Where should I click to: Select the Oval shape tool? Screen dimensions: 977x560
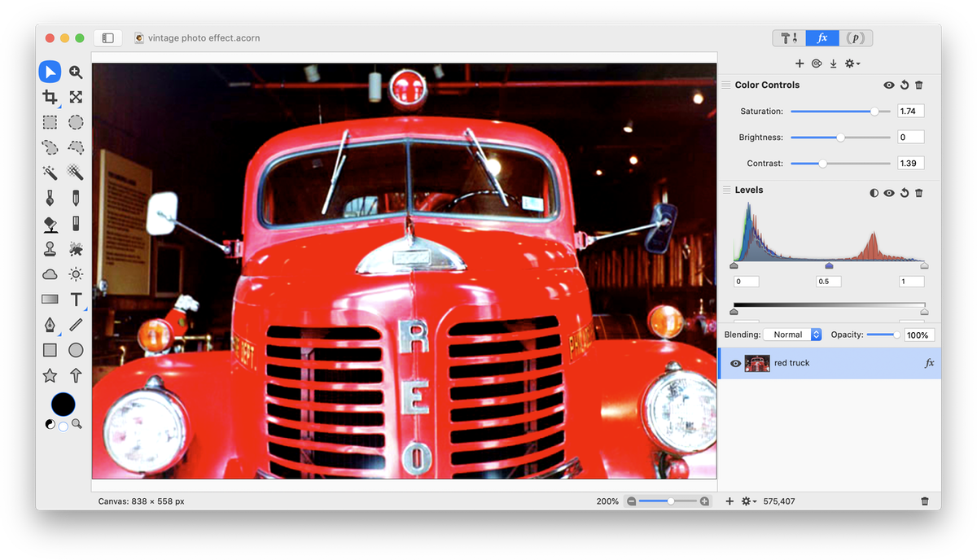pyautogui.click(x=76, y=350)
